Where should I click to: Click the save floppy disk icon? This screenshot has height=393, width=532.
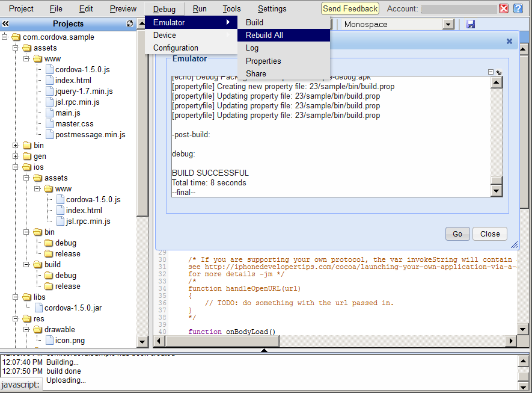[x=471, y=24]
